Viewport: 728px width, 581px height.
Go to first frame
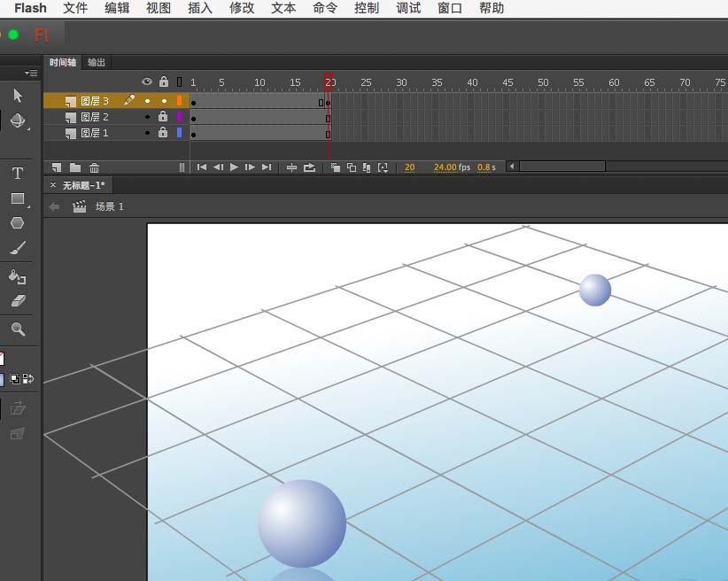point(202,167)
